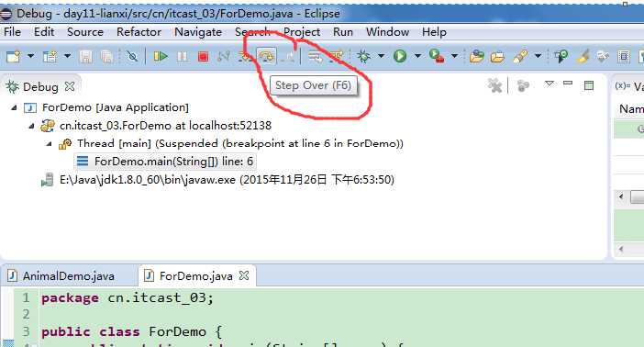This screenshot has width=644, height=347.
Task: Click the Step Into icon
Action: pyautogui.click(x=246, y=56)
